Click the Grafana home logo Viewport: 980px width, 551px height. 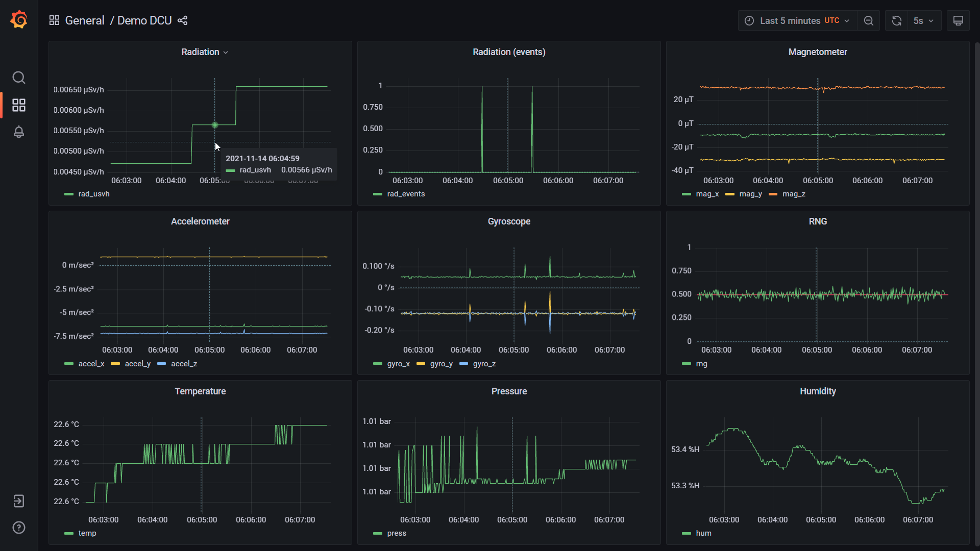pos(19,20)
